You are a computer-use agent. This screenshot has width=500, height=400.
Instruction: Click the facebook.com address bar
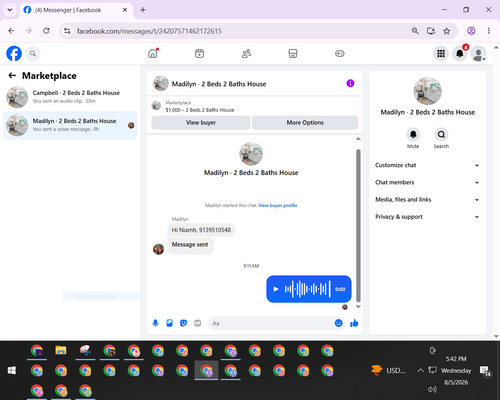(233, 31)
